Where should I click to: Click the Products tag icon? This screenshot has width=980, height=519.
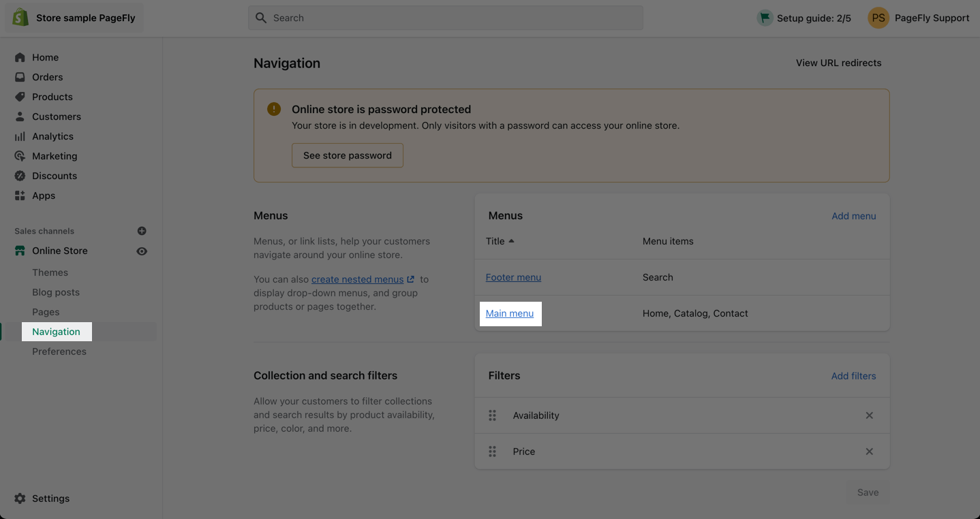click(x=20, y=97)
